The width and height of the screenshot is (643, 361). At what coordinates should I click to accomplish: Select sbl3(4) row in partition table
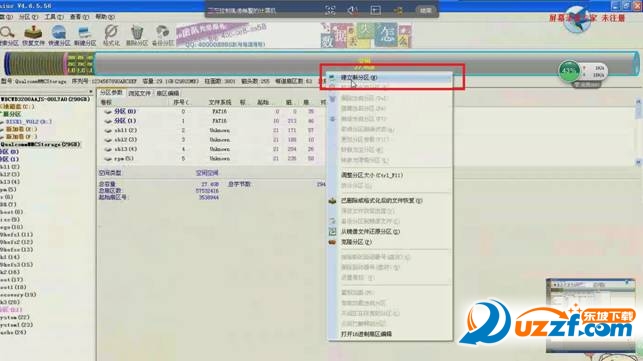(211, 149)
